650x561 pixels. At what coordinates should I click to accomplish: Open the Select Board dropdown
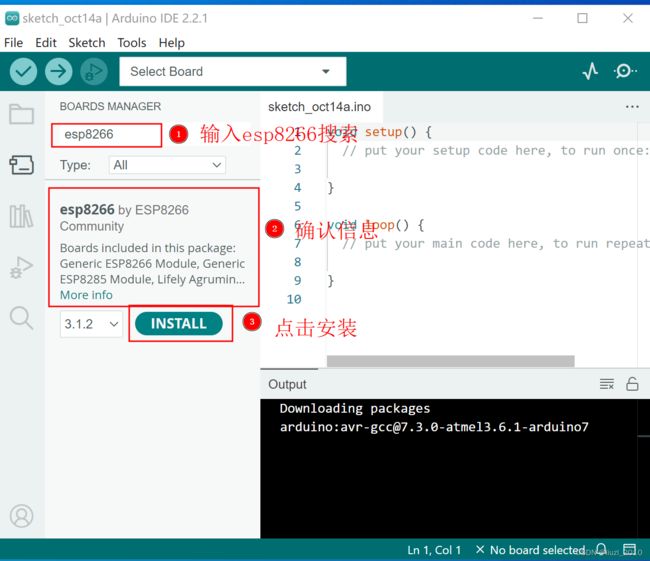233,72
